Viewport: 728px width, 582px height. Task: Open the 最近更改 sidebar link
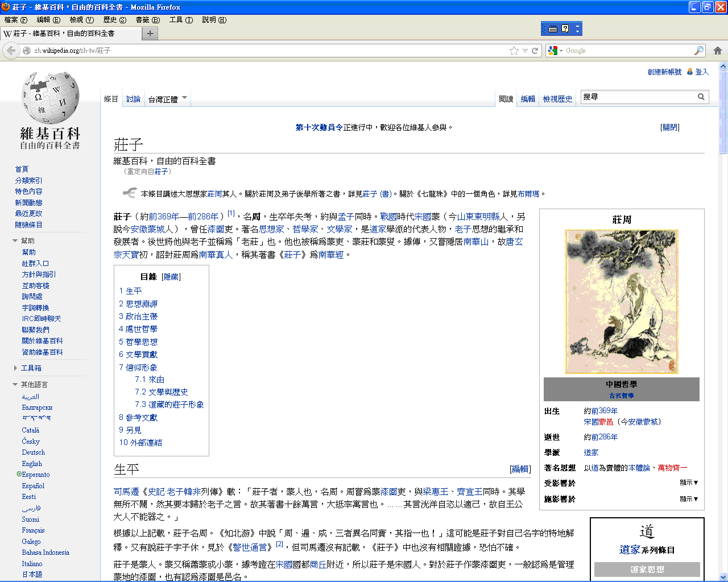coord(28,214)
